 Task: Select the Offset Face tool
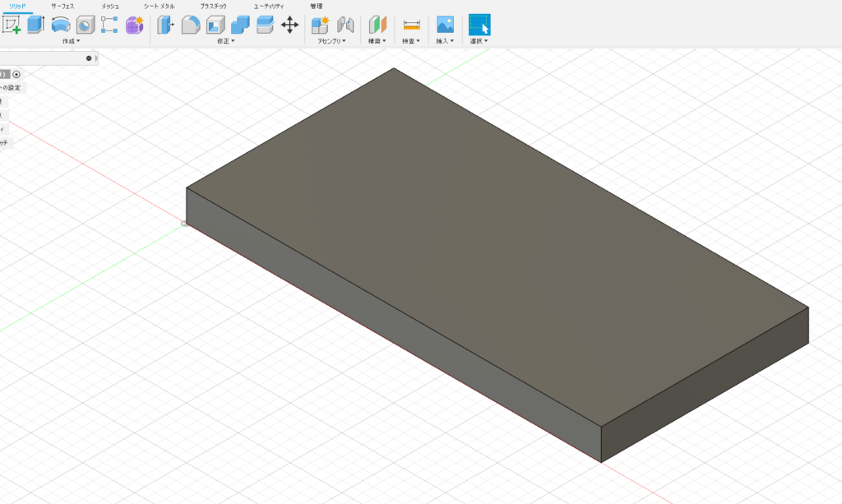(265, 25)
